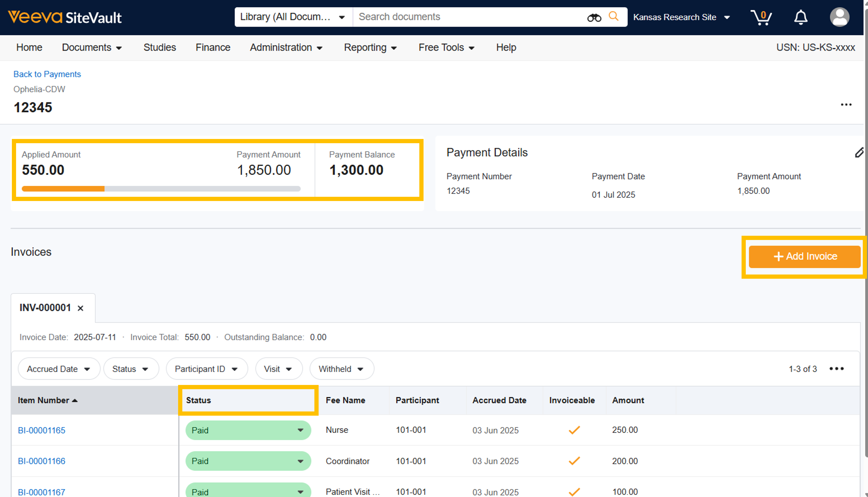Open notifications bell icon
Image resolution: width=868 pixels, height=497 pixels.
pos(800,17)
